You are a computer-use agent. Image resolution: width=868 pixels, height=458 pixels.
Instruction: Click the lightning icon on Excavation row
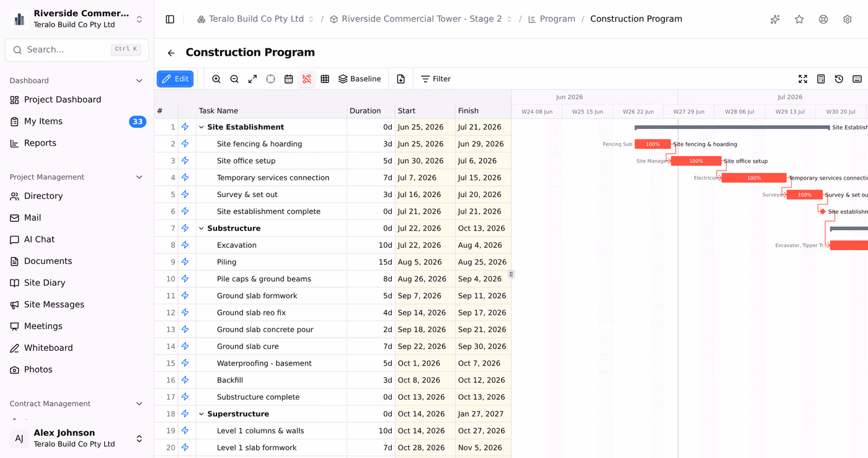coord(185,245)
